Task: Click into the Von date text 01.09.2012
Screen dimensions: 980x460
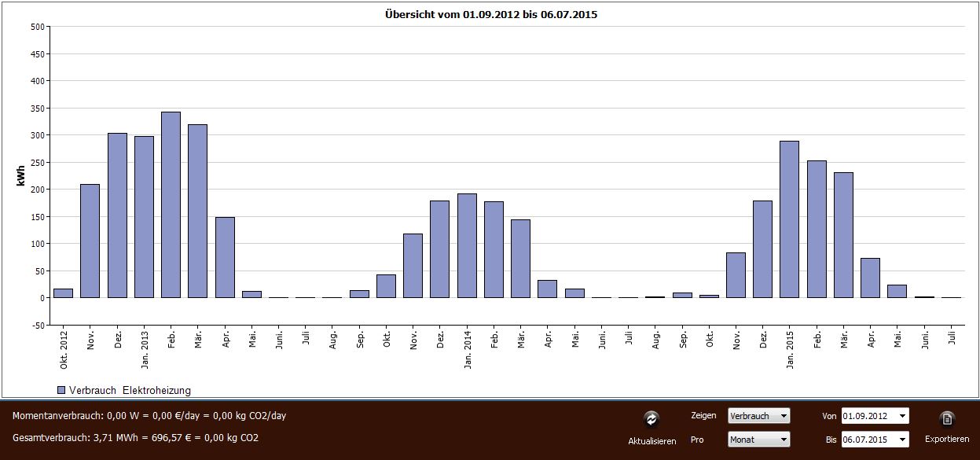Action: [866, 416]
